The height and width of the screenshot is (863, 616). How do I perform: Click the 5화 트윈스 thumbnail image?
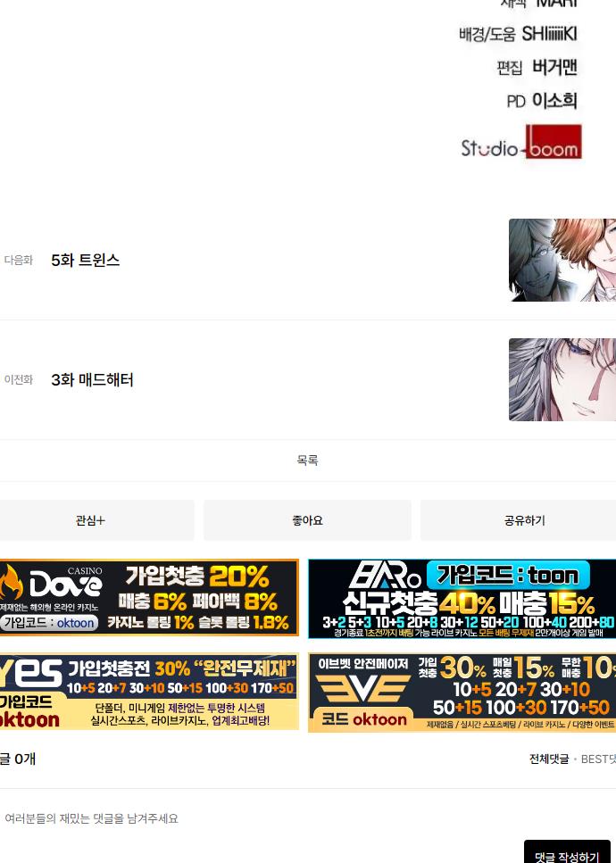point(562,260)
